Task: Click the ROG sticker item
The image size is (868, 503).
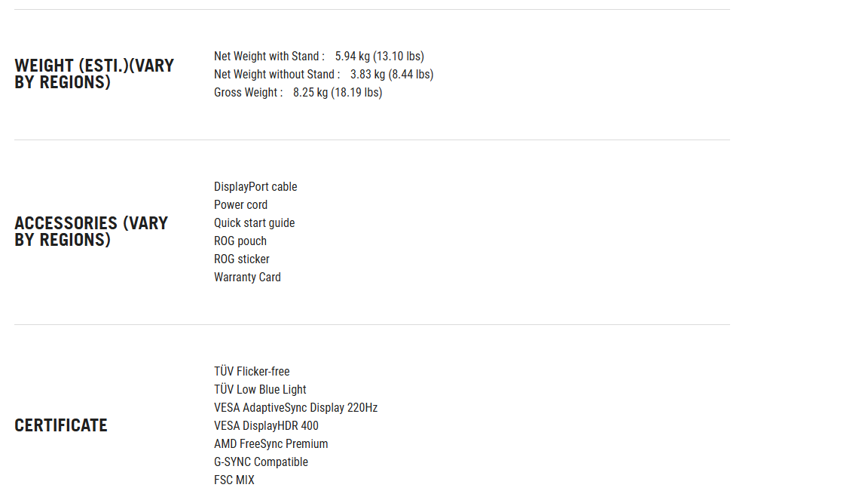Action: click(241, 259)
